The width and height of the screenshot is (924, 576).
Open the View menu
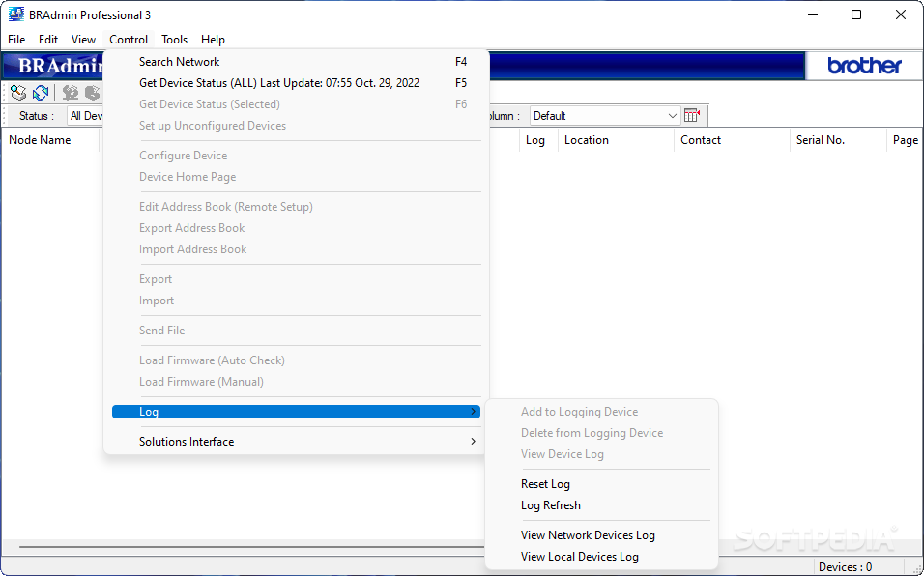pos(83,40)
